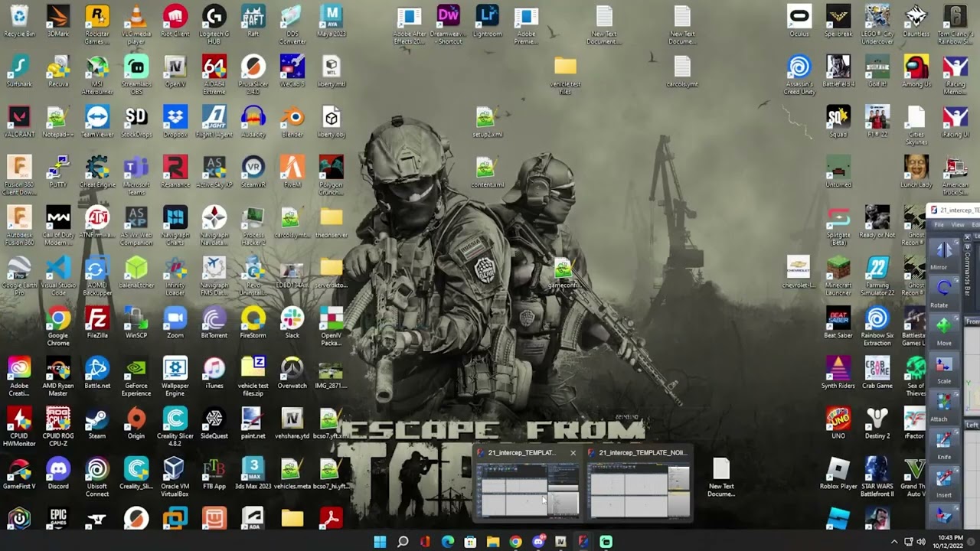
Task: Select the Microsoft Teams shortcut
Action: pos(136,175)
